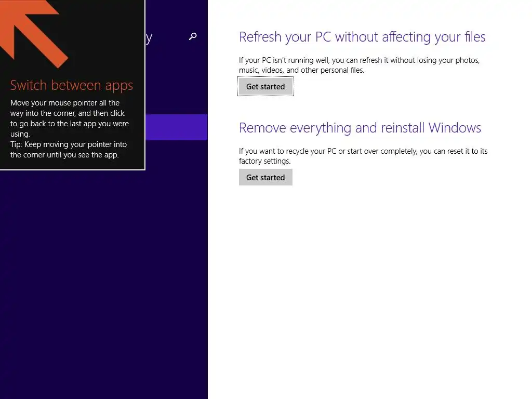
Task: Click Get started under Remove everything
Action: point(265,178)
